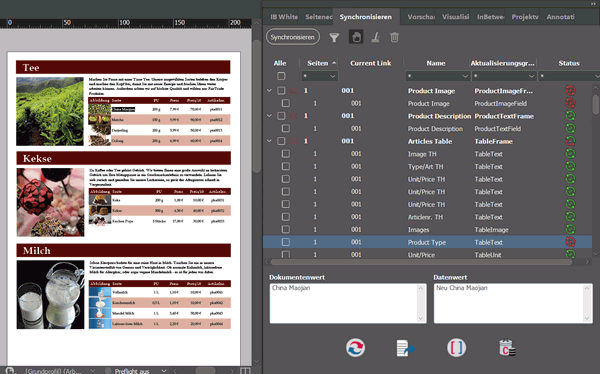Click status icon of Images row
Viewport: 600px width, 374px height.
click(570, 229)
